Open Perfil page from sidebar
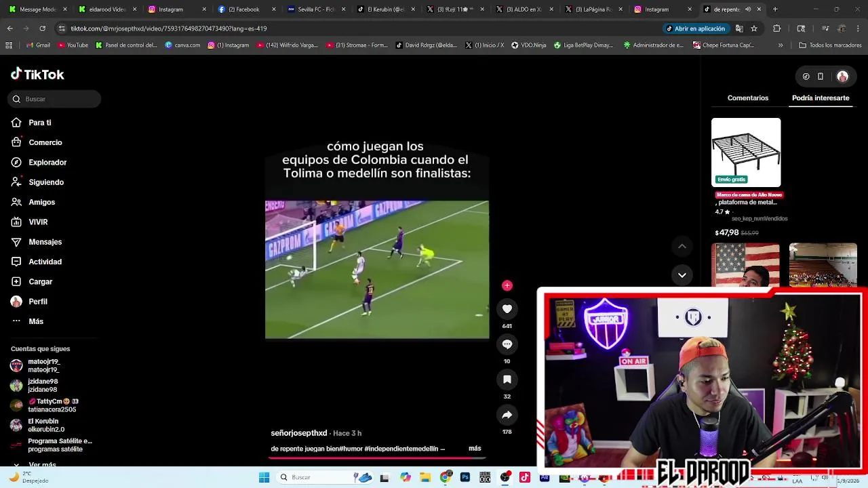 (x=29, y=302)
